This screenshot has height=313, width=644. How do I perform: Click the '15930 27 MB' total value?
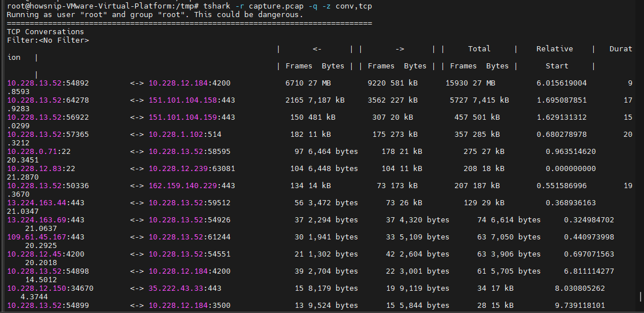(x=470, y=83)
